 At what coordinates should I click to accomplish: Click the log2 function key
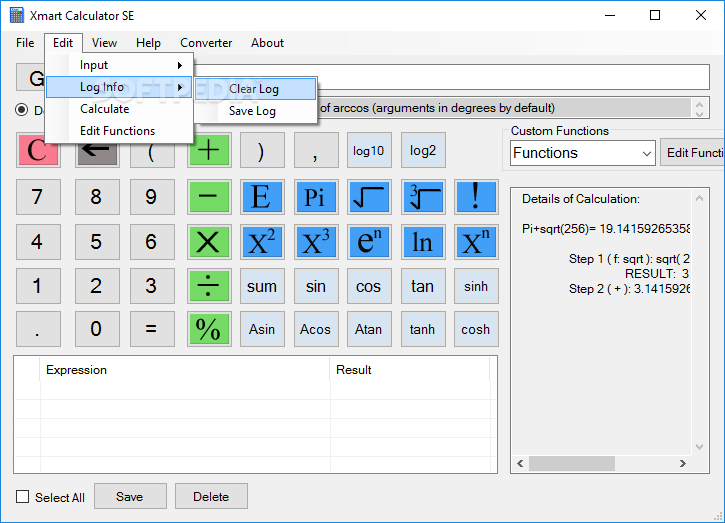coord(423,150)
